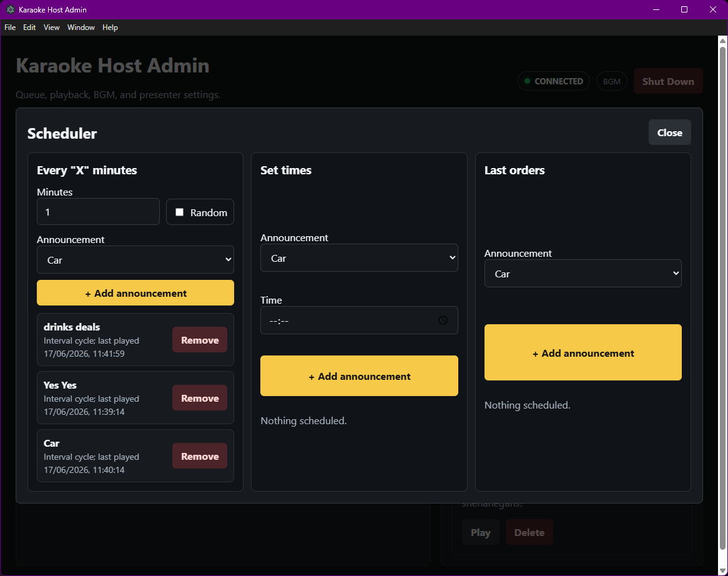Toggle the Random checkbox

tap(179, 212)
